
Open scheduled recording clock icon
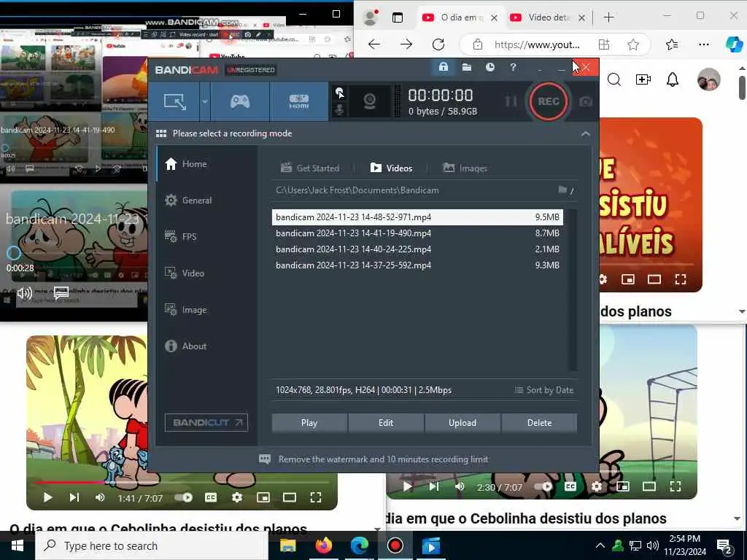tap(489, 67)
